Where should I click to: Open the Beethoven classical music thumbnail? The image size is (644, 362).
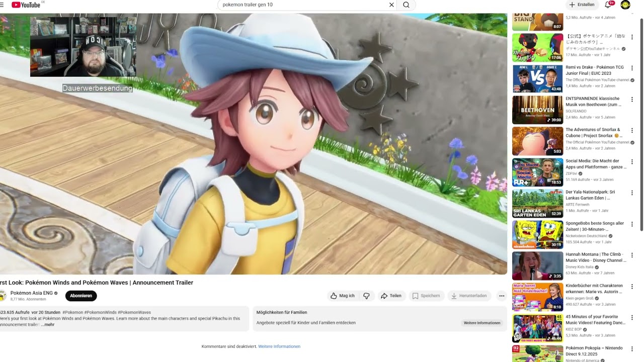tap(537, 110)
